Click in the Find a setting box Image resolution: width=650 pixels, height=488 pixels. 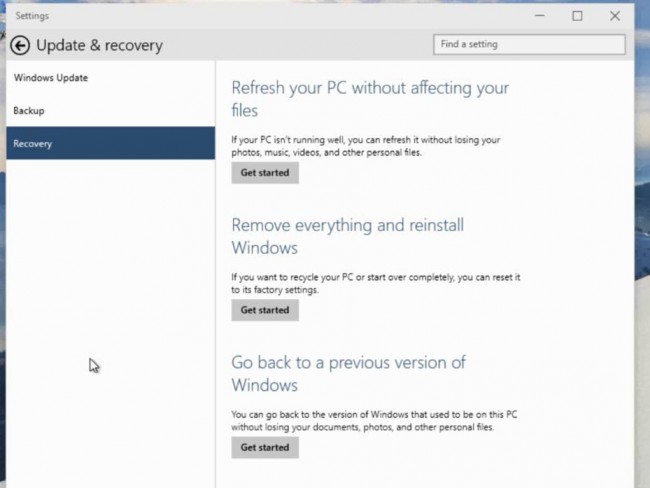pos(529,44)
